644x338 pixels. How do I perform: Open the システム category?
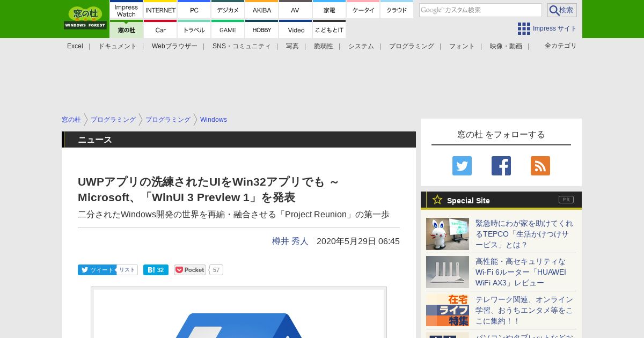pyautogui.click(x=361, y=46)
